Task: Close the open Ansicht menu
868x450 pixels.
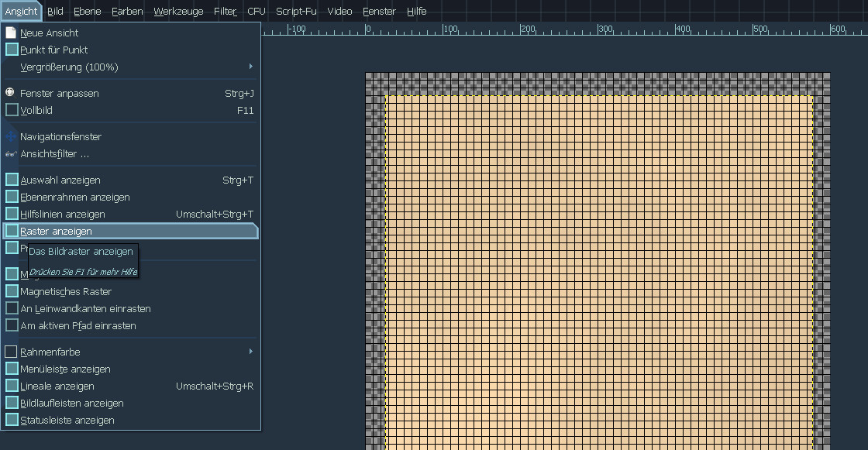Action: [21, 11]
